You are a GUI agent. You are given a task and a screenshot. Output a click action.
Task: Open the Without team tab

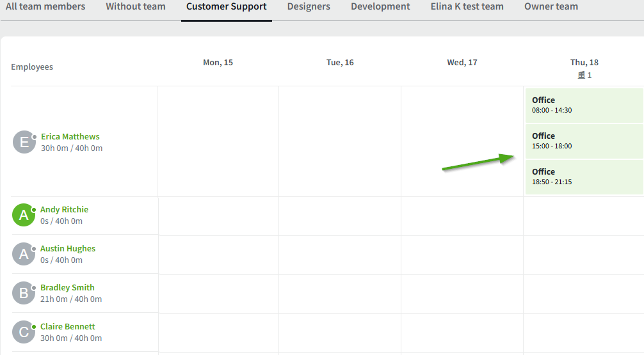tap(136, 7)
